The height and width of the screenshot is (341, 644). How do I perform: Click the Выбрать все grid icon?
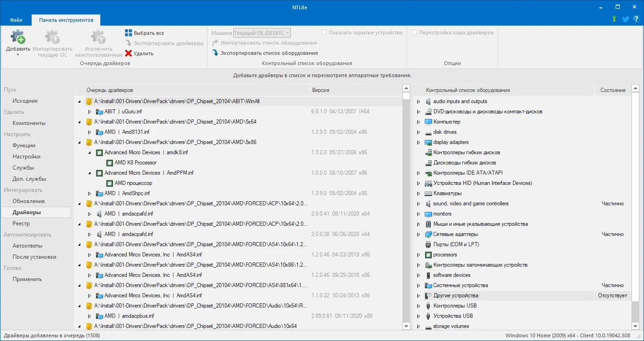[129, 33]
